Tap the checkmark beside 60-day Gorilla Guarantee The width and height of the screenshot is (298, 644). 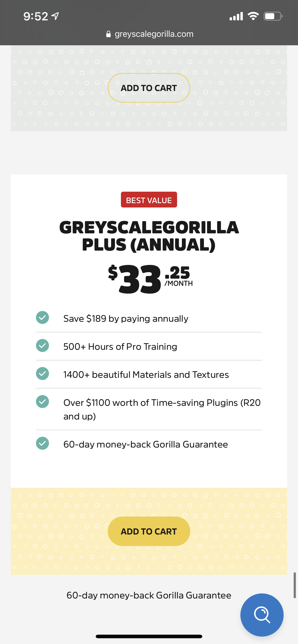click(42, 443)
